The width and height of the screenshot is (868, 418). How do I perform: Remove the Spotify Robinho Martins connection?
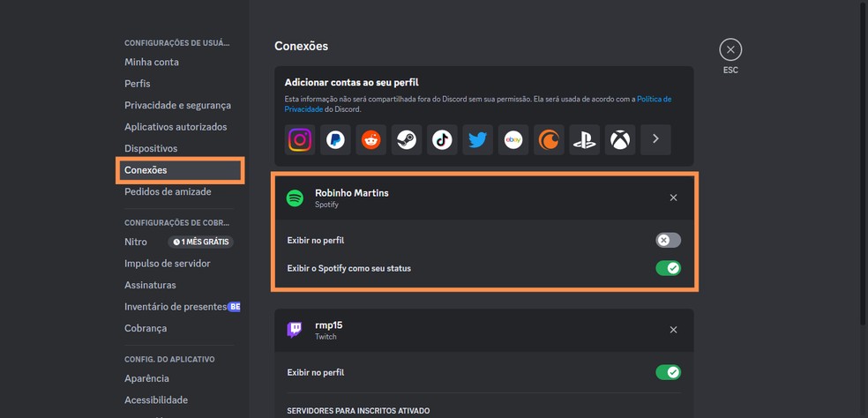[x=673, y=198]
